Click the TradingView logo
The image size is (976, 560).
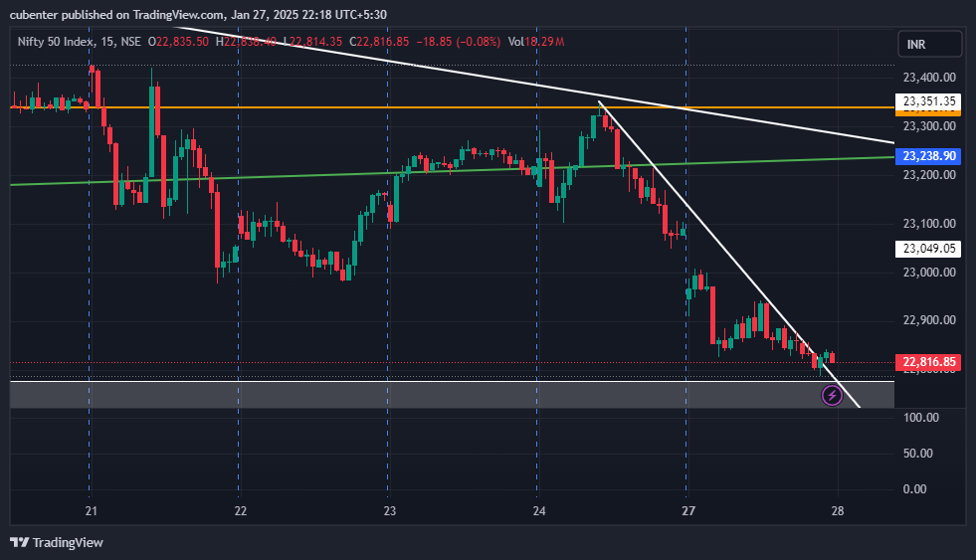click(x=57, y=542)
